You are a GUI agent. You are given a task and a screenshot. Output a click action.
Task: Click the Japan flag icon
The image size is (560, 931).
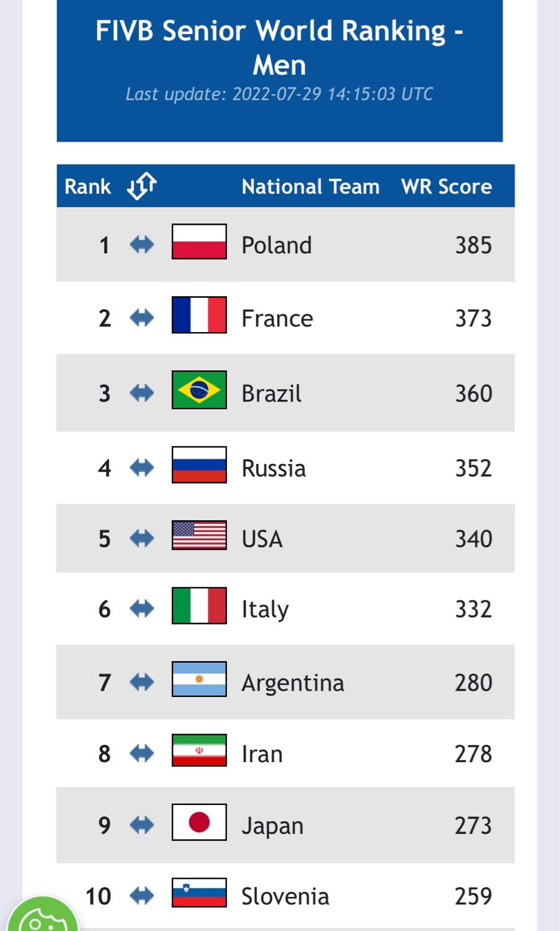(x=199, y=822)
